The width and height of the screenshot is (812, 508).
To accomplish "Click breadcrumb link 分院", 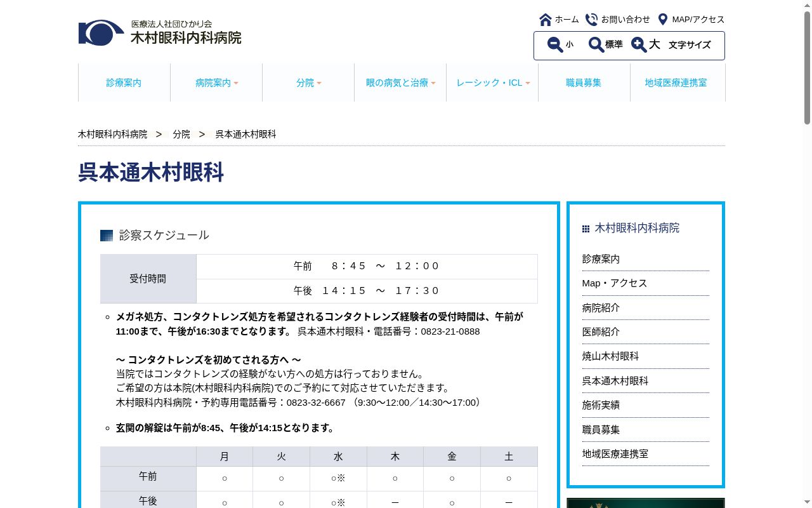I will click(181, 135).
